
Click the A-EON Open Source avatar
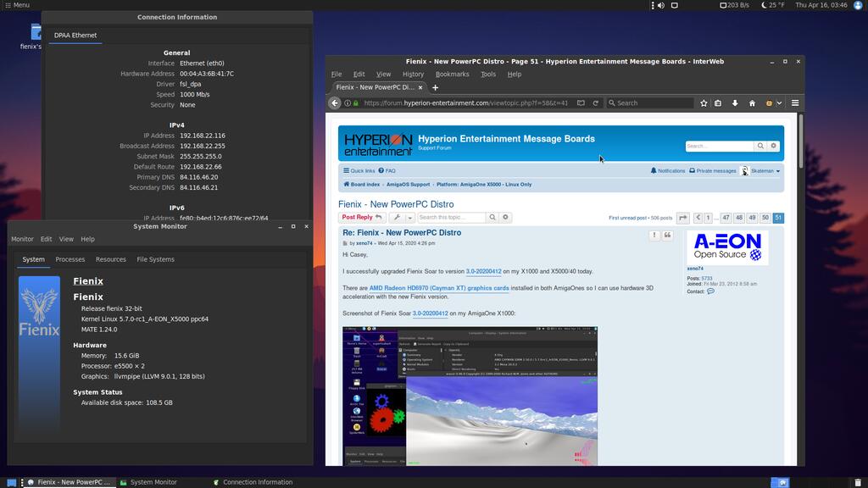point(727,247)
